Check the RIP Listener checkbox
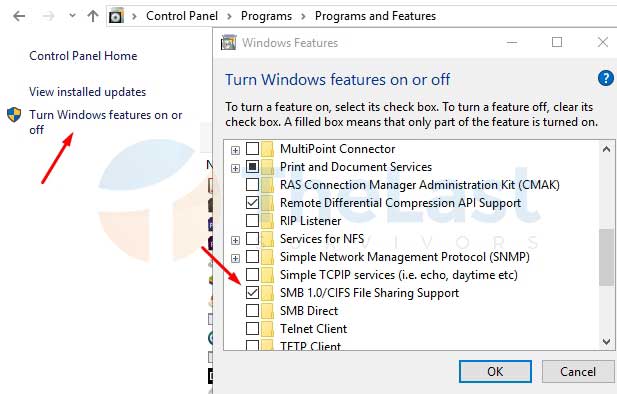This screenshot has height=394, width=617. 252,220
